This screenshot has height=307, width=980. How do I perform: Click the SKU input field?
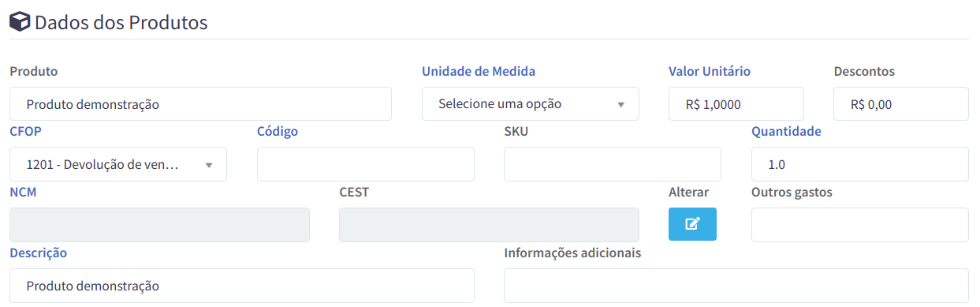click(613, 164)
